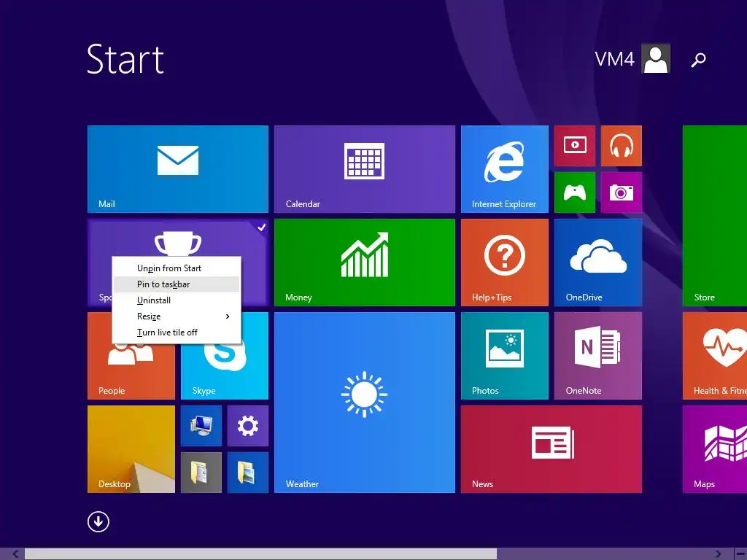
Task: Click the search magnifier icon
Action: coord(698,60)
